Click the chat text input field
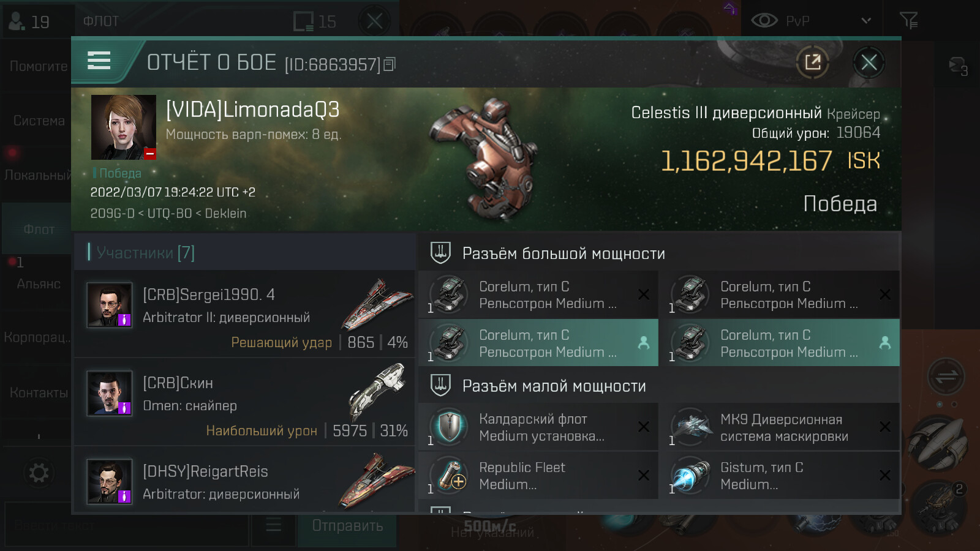The width and height of the screenshot is (980, 551). pyautogui.click(x=127, y=525)
